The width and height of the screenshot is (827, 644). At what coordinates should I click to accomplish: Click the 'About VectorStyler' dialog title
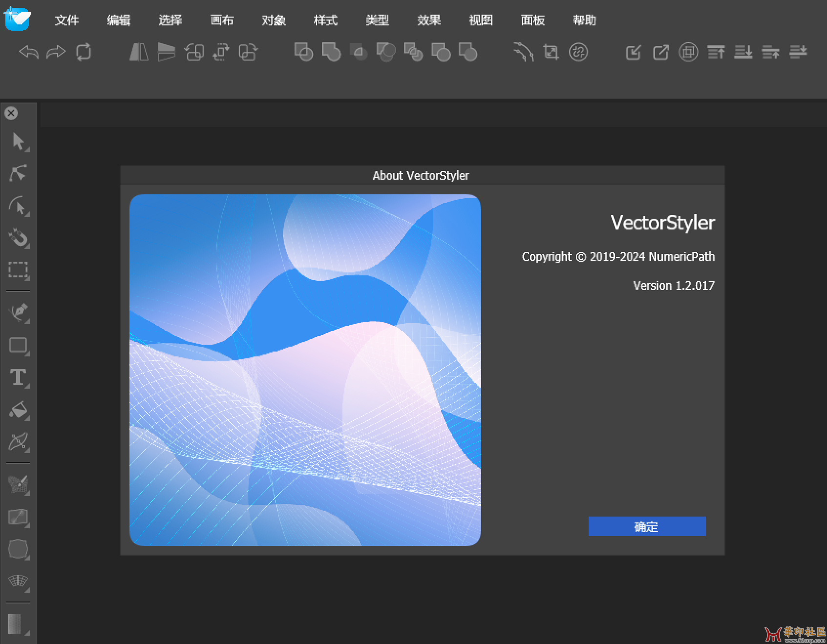click(421, 175)
